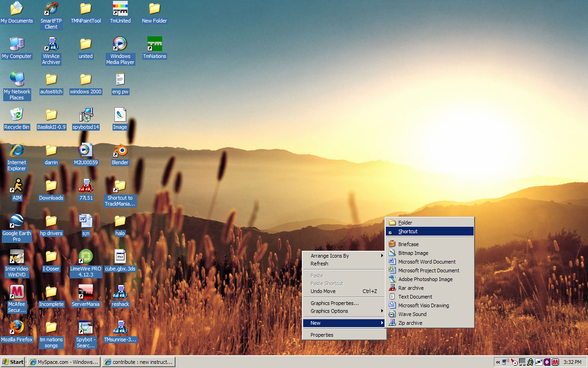Select the Recycle Bin icon
This screenshot has height=368, width=588.
click(17, 119)
